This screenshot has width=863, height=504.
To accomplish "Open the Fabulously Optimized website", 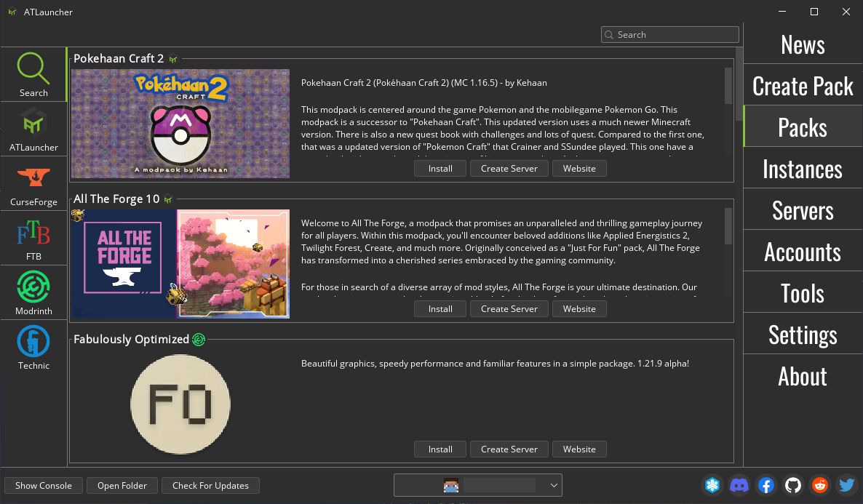I will point(579,449).
